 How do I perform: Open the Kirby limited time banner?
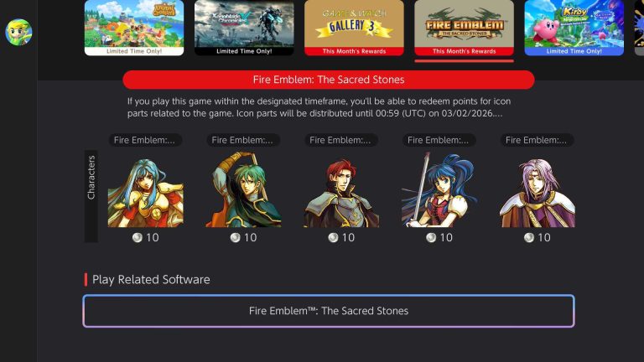574,28
